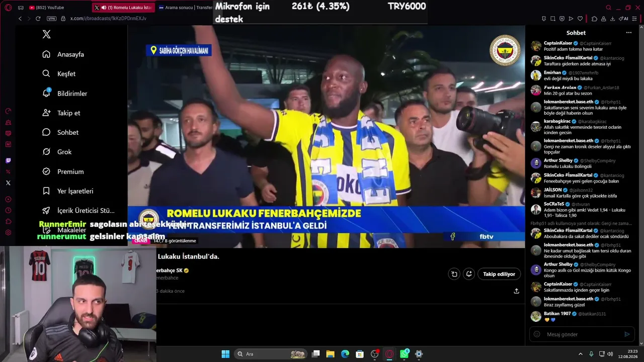Open Opera main menu logo
This screenshot has width=644, height=362.
click(x=8, y=8)
